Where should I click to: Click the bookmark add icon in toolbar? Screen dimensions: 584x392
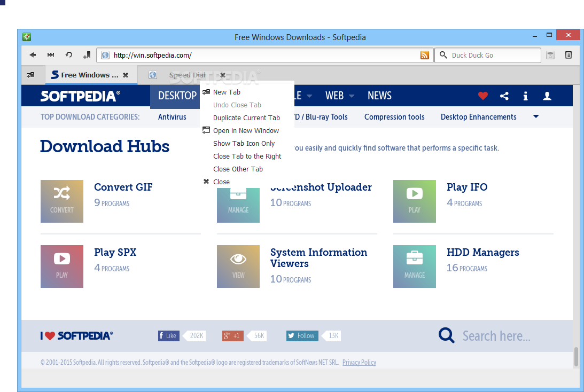point(87,55)
